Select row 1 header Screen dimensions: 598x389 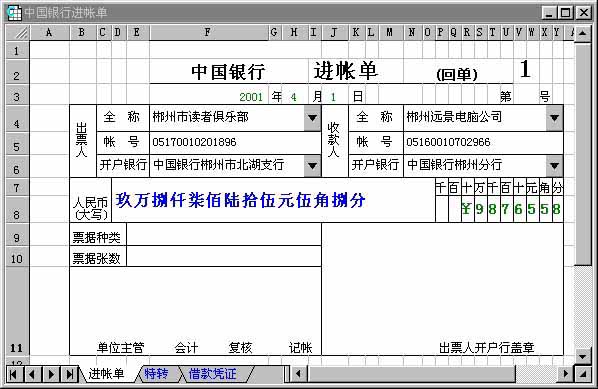(x=17, y=50)
